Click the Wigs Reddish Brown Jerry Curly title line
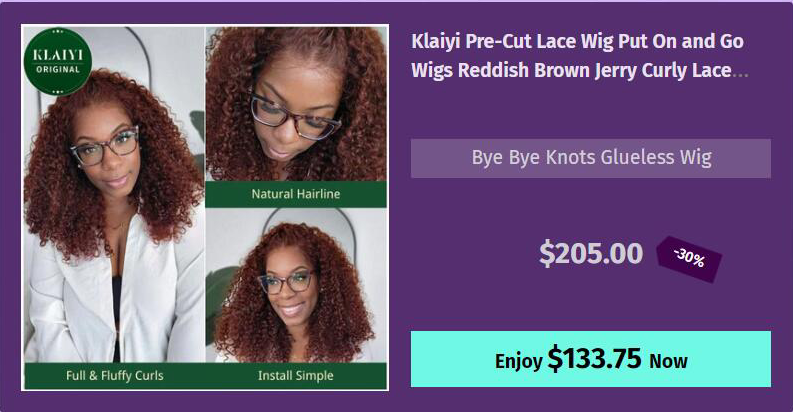This screenshot has width=793, height=412. (571, 71)
